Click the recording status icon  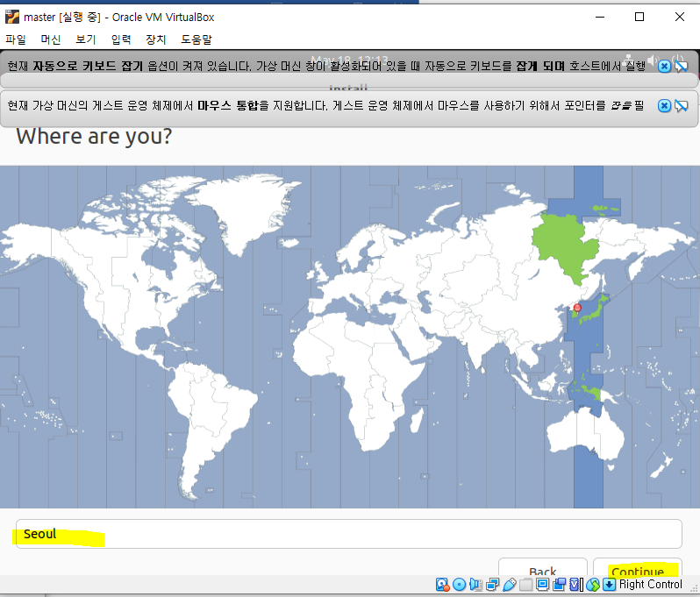(559, 585)
